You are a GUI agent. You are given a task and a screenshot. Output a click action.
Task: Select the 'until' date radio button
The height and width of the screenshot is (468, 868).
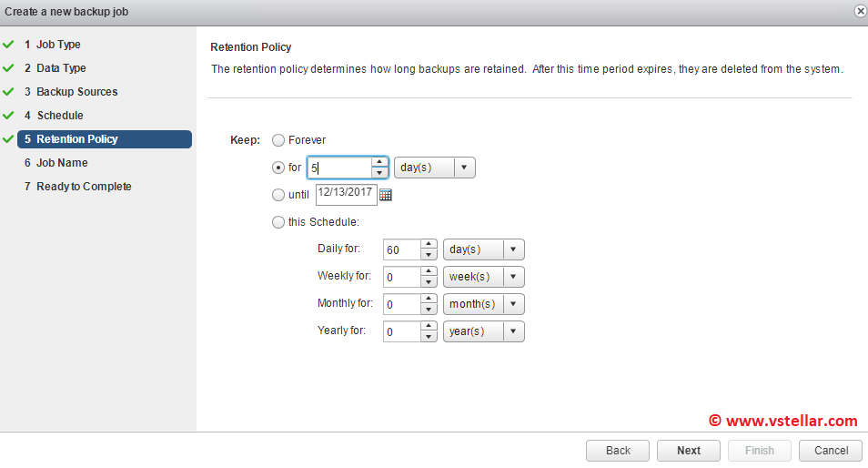278,195
